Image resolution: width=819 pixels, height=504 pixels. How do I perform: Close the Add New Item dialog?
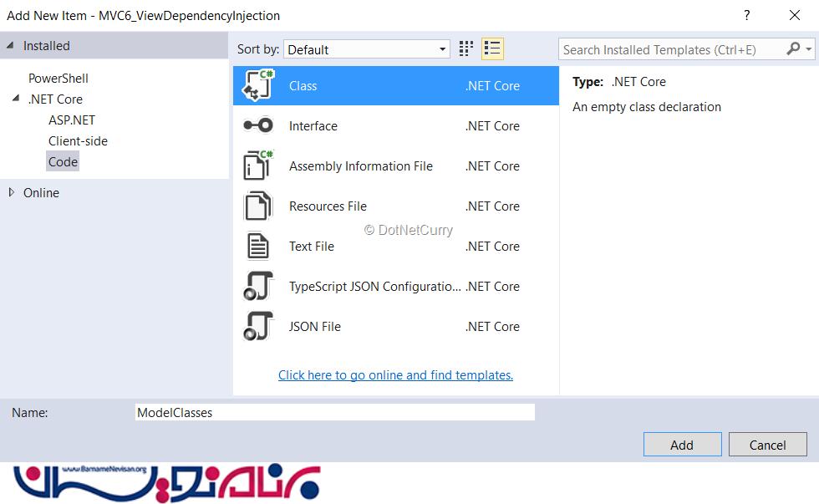(x=795, y=15)
